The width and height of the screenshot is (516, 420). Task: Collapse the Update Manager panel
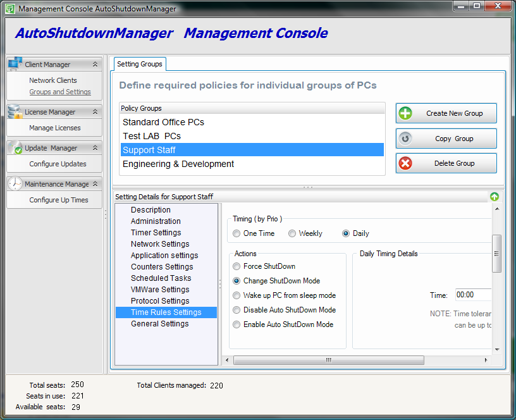click(95, 148)
